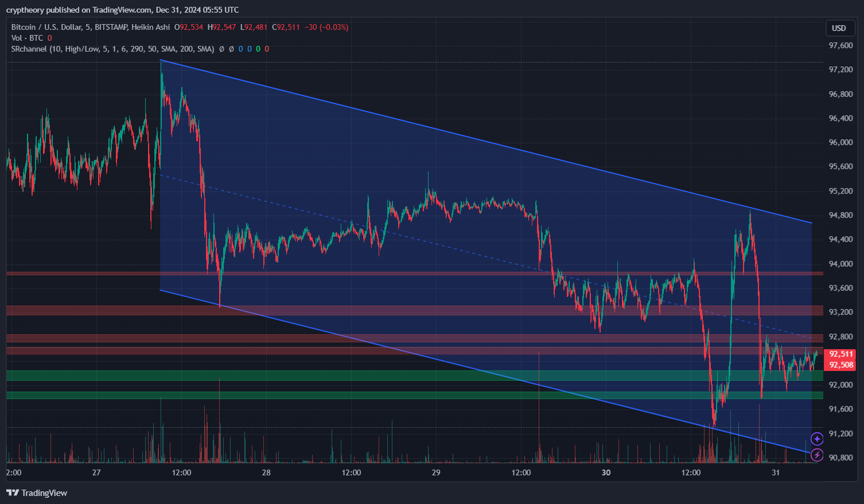Click the 95,600 price axis label

[841, 166]
